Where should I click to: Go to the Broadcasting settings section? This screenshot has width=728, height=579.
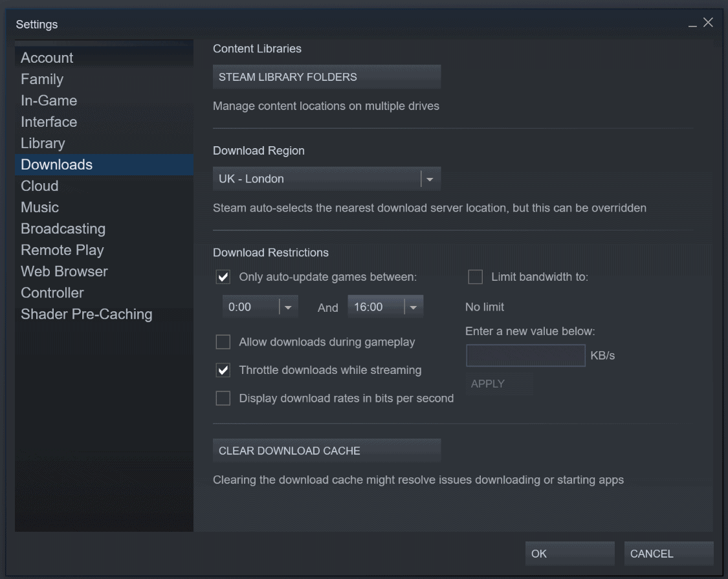[x=63, y=228]
